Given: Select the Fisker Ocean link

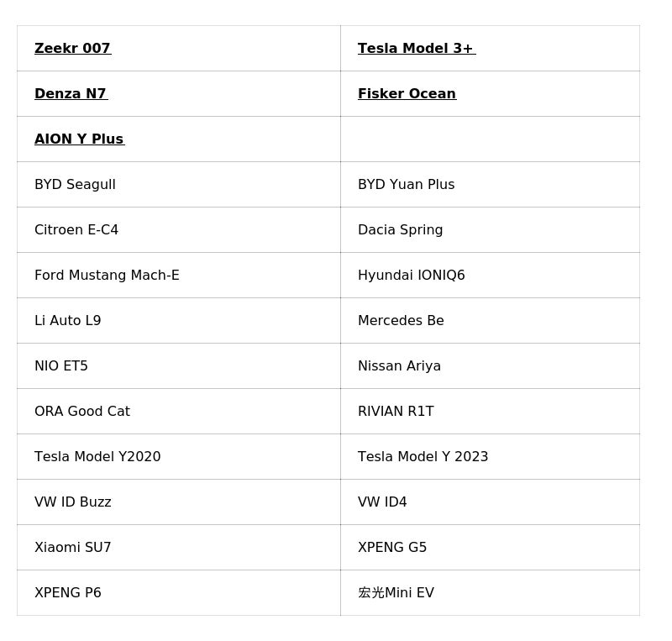Looking at the screenshot, I should 407,94.
